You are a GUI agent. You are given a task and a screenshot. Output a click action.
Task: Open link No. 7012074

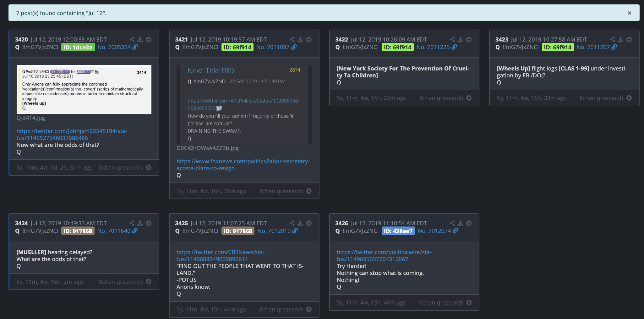[x=438, y=231]
